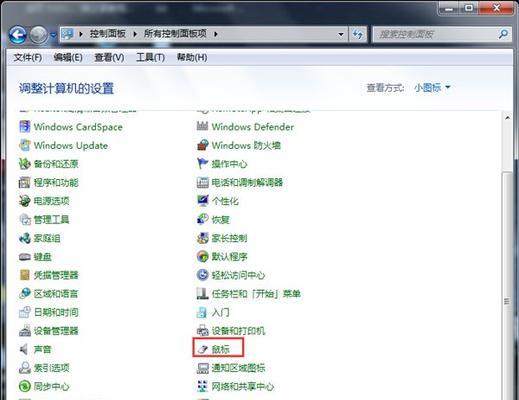
Task: Click the 声音 speaker icon
Action: pyautogui.click(x=25, y=349)
